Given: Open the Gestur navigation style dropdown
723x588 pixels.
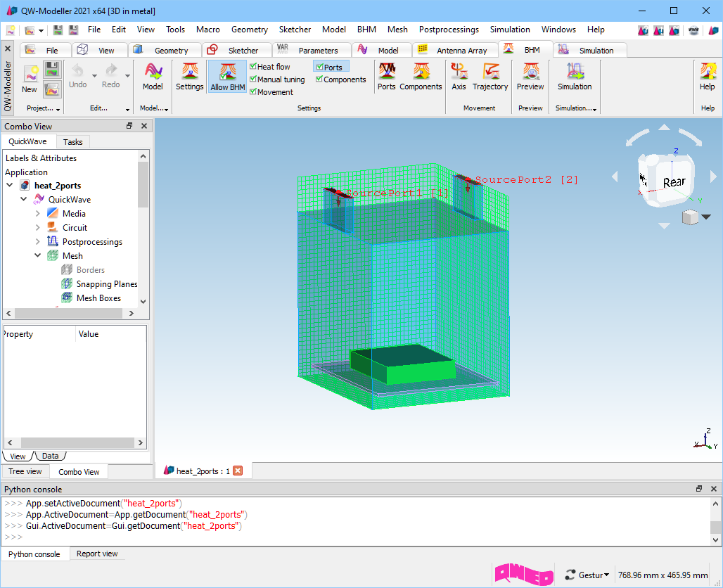Looking at the screenshot, I should click(x=587, y=575).
